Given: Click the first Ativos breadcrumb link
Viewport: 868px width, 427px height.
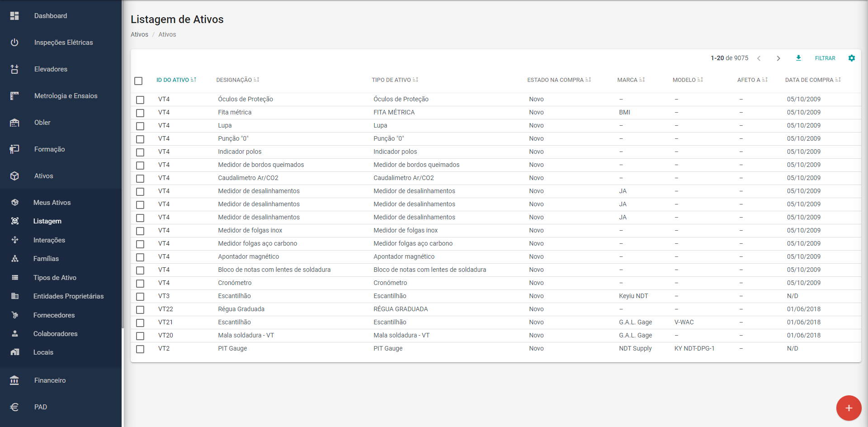Looking at the screenshot, I should pos(139,34).
